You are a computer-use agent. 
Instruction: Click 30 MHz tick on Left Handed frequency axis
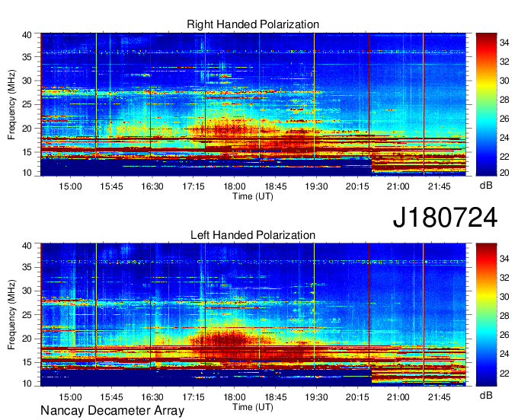(x=27, y=291)
